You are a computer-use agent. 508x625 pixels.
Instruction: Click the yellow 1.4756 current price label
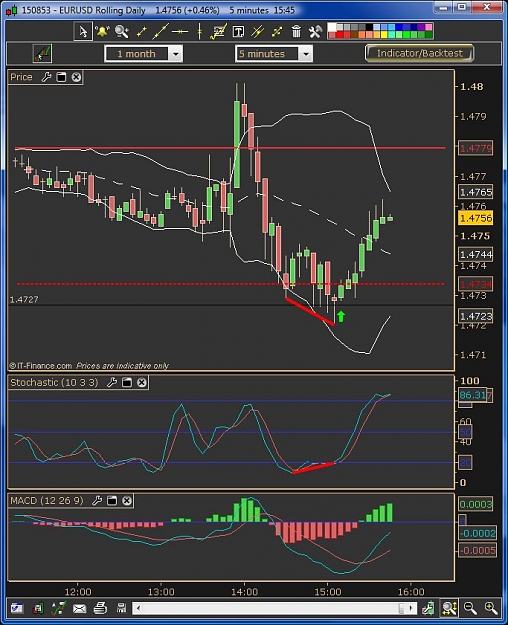(476, 218)
